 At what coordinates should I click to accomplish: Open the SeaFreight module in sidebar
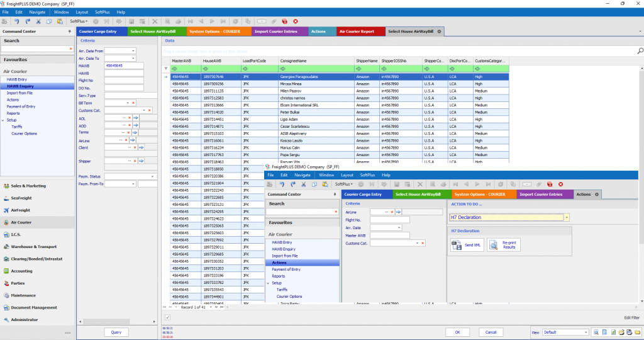click(21, 198)
